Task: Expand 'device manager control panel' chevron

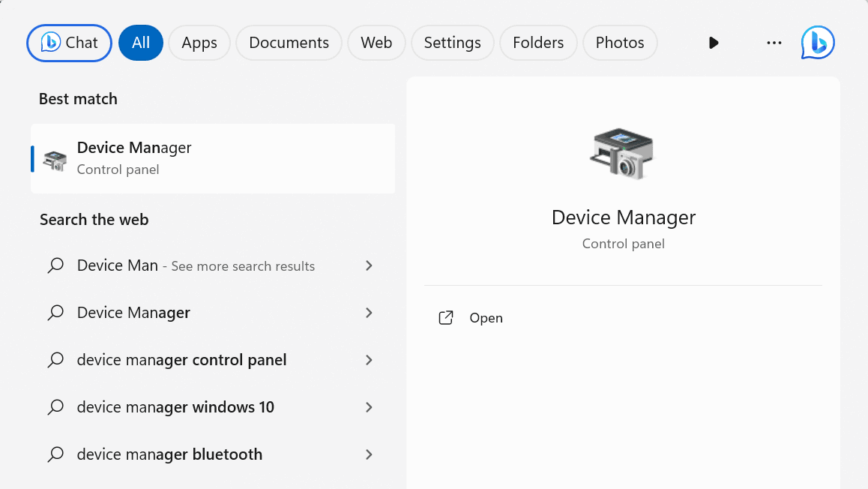Action: point(370,360)
